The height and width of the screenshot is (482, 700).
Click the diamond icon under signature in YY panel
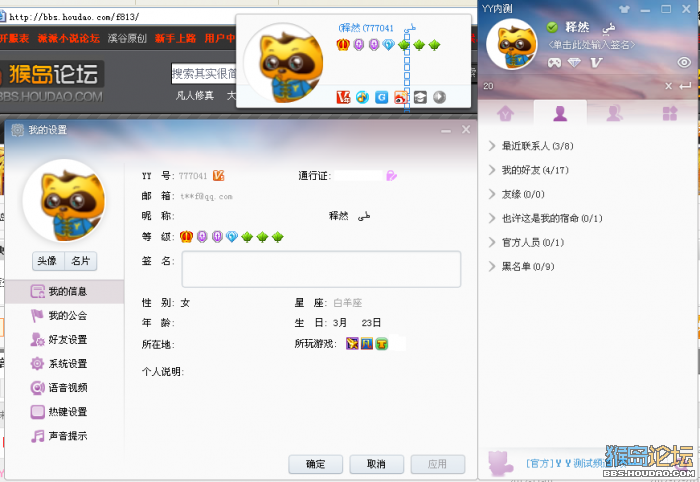tap(574, 62)
